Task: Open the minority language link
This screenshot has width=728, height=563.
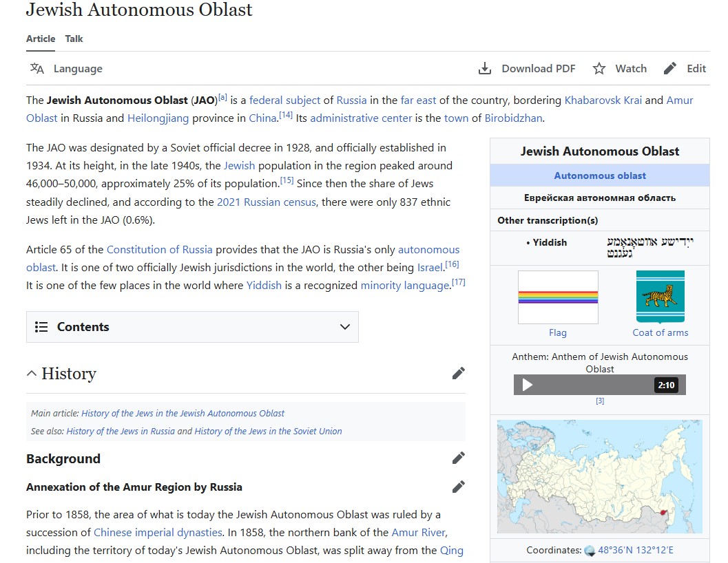Action: point(405,286)
